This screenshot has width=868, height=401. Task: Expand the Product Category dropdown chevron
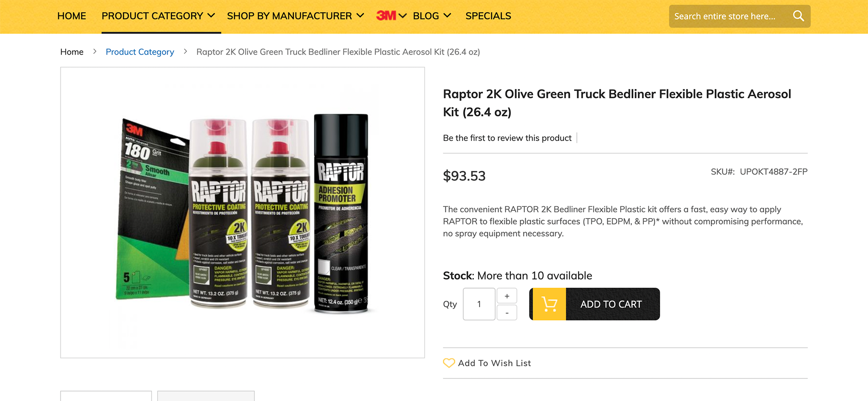click(211, 16)
